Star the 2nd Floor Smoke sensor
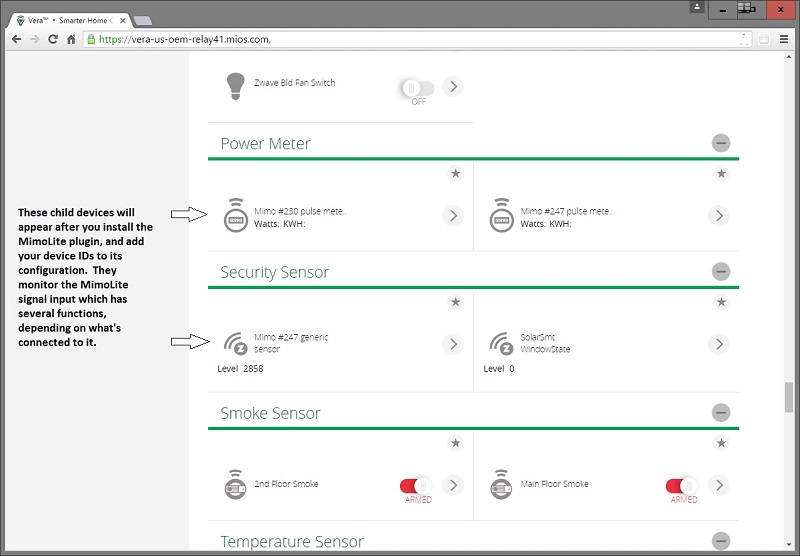Viewport: 800px width, 556px height. 456,443
